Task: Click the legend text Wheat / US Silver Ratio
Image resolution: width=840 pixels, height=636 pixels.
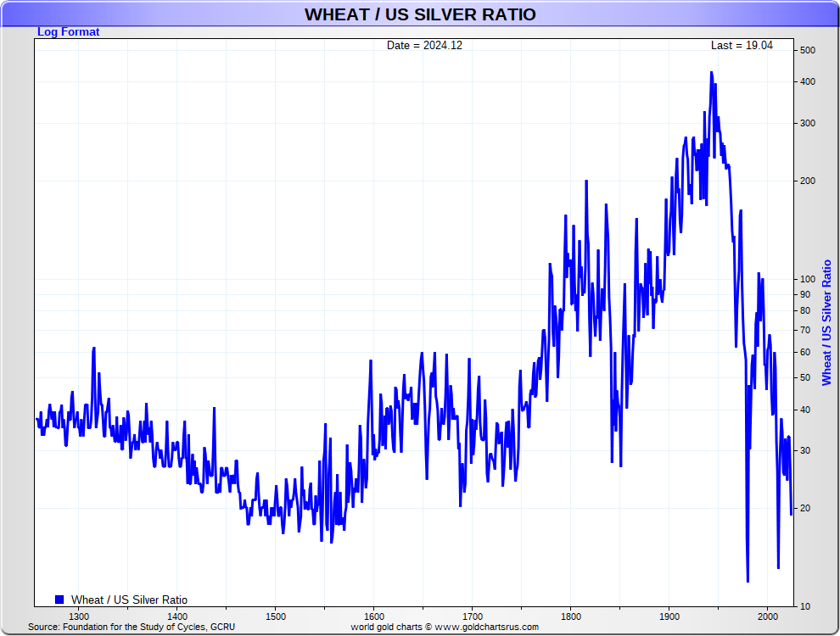Action: [x=129, y=600]
